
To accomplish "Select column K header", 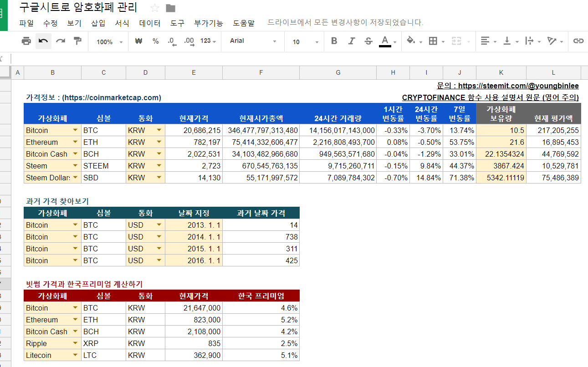I will (501, 72).
